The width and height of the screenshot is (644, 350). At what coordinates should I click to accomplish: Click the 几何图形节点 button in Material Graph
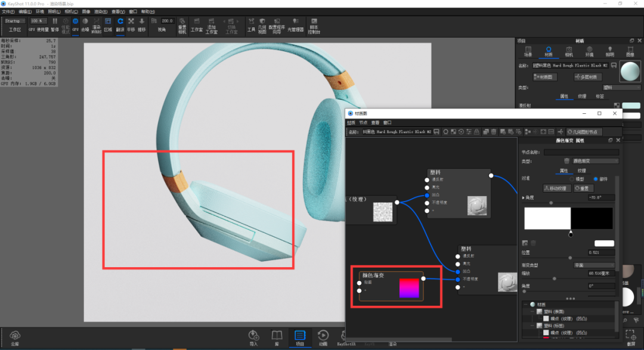pyautogui.click(x=584, y=132)
